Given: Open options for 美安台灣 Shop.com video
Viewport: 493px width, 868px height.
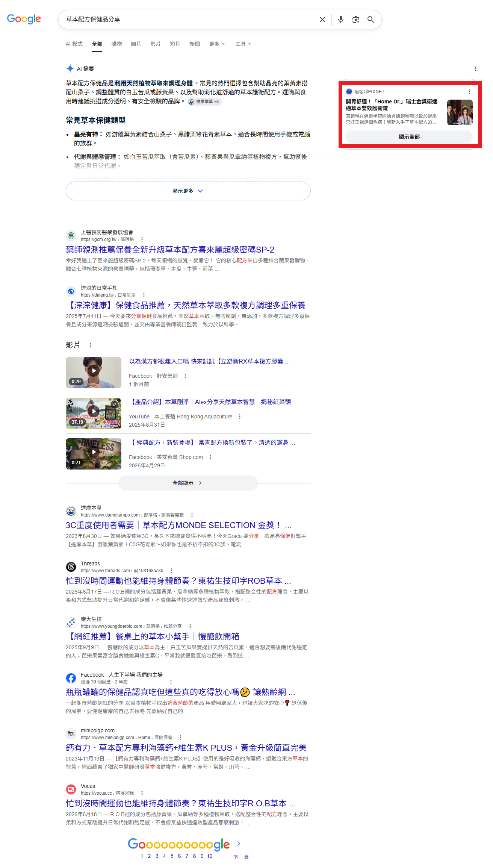Looking at the screenshot, I should coord(210,457).
